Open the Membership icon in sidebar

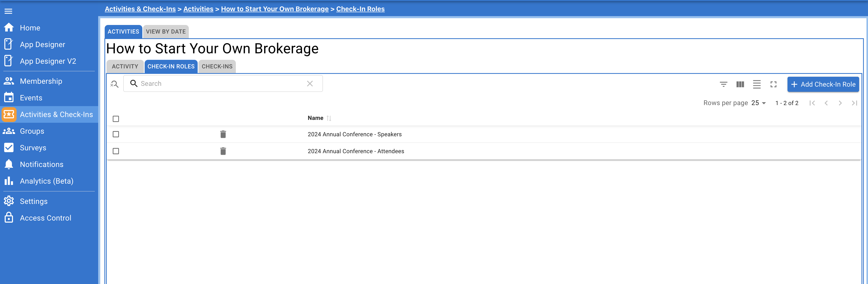coord(9,81)
